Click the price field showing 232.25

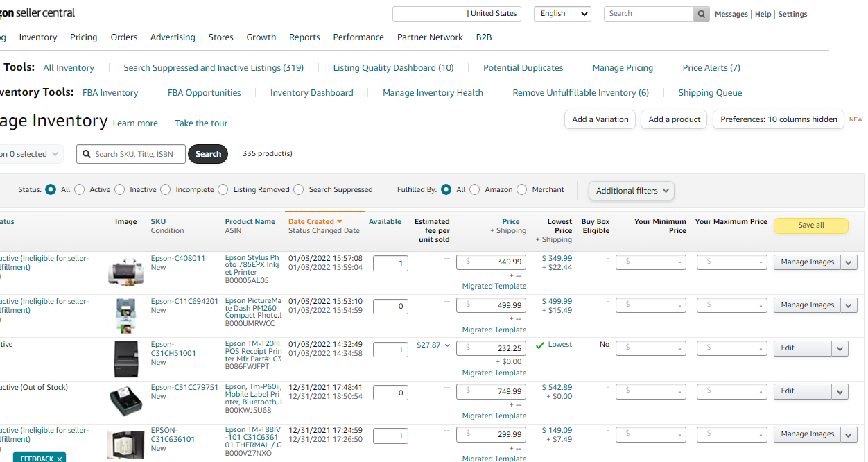(x=491, y=349)
